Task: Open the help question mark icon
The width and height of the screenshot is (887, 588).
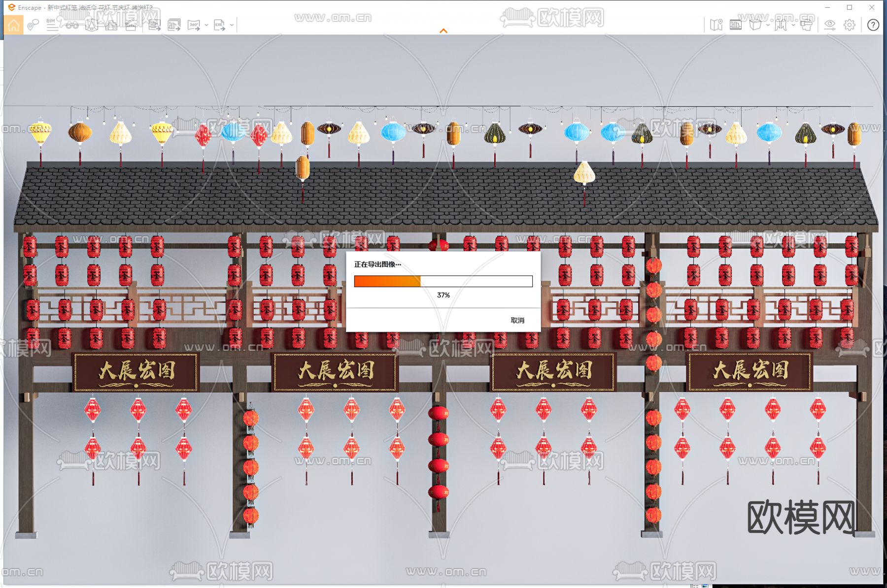Action: [873, 25]
